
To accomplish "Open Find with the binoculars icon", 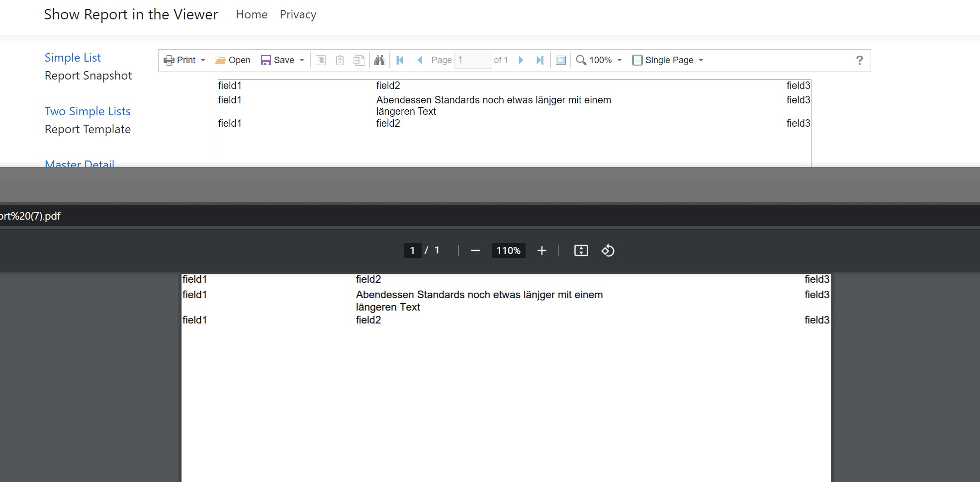I will [x=380, y=60].
